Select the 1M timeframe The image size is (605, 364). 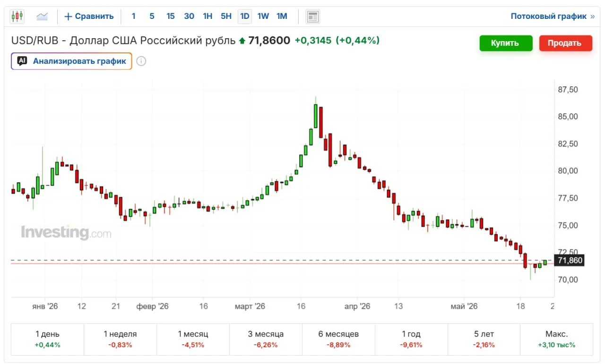point(282,17)
